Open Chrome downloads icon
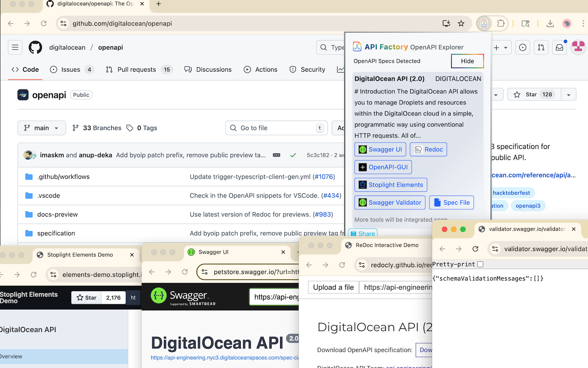 click(x=550, y=23)
